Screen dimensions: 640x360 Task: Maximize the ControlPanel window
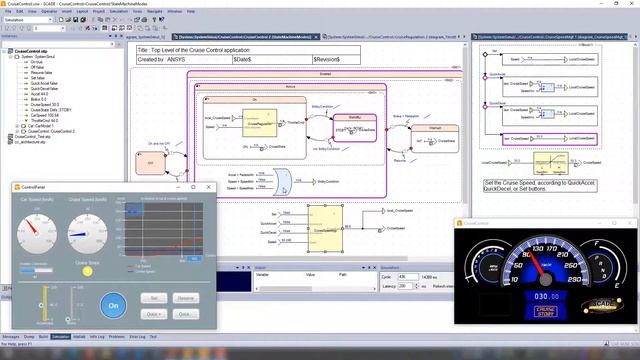[x=193, y=187]
